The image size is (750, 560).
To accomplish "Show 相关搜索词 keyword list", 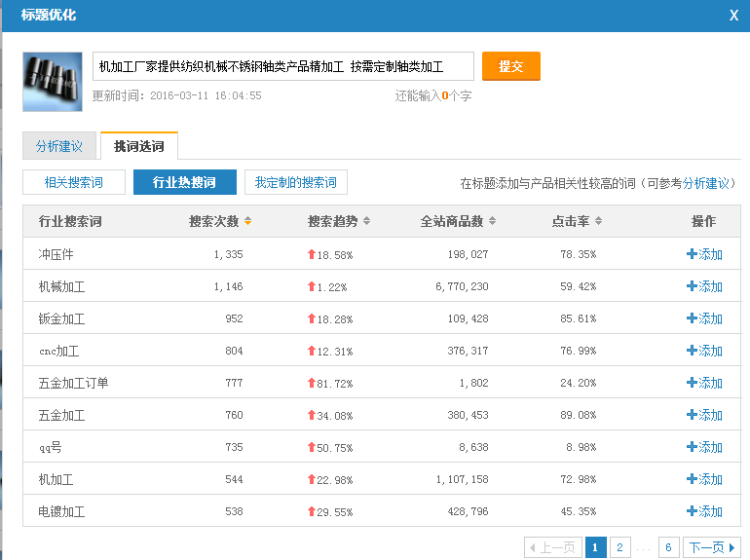I will 74,182.
